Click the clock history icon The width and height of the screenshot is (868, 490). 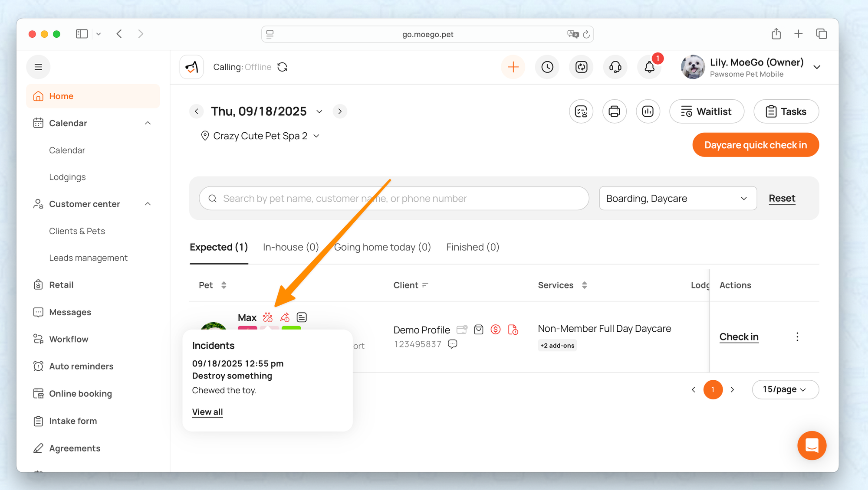coord(547,67)
